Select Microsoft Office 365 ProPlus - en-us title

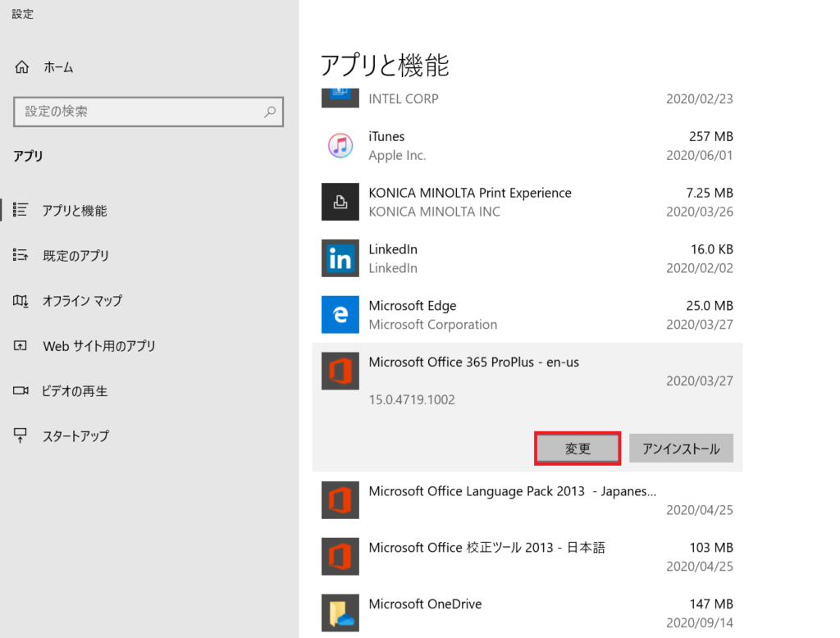click(x=473, y=362)
